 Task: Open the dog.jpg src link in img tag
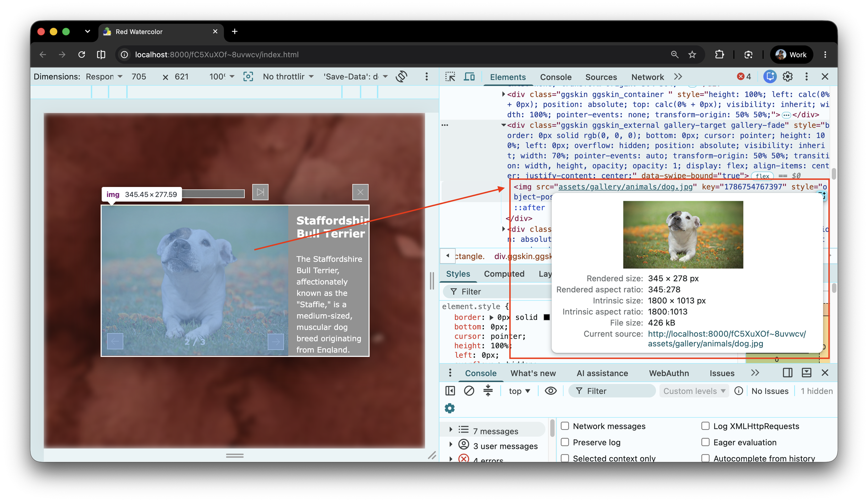point(625,187)
